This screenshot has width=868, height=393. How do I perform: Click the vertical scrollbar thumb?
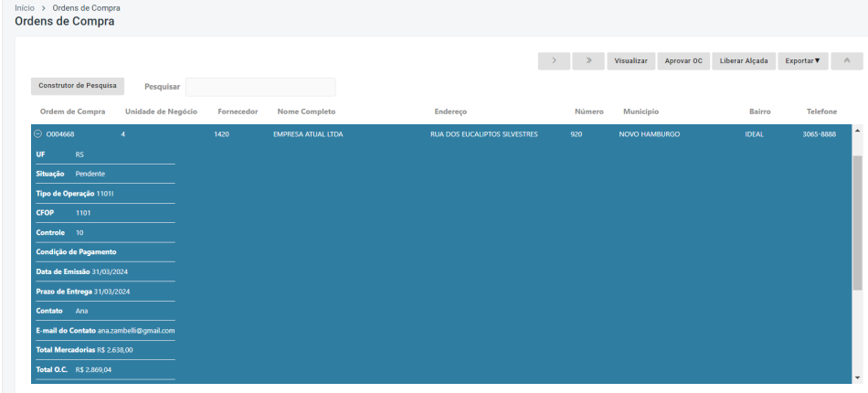857,222
